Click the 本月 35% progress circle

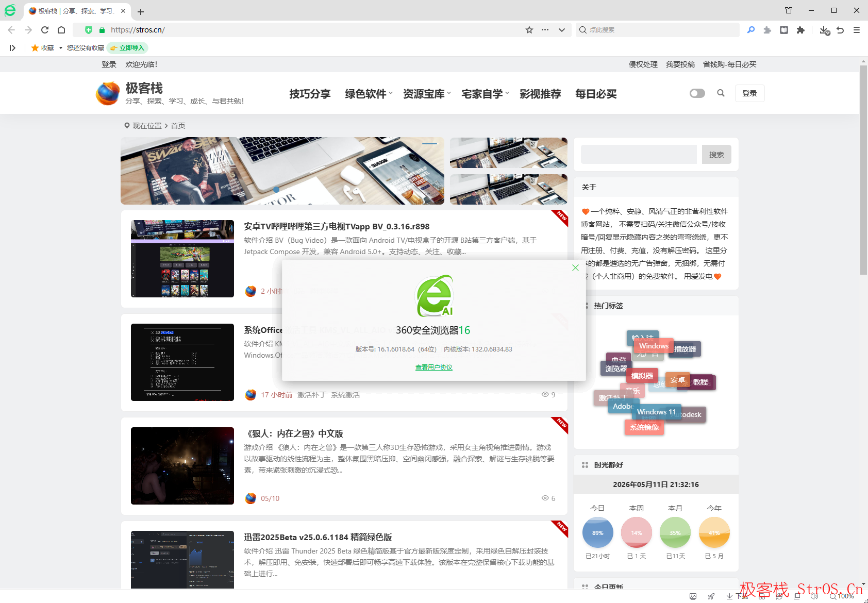675,533
